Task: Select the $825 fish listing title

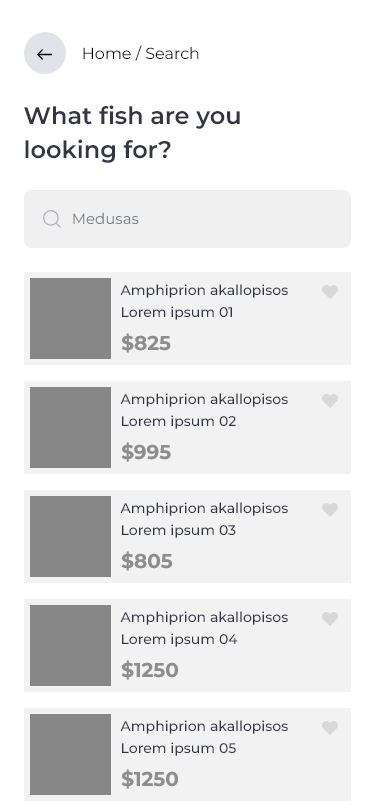Action: point(204,301)
